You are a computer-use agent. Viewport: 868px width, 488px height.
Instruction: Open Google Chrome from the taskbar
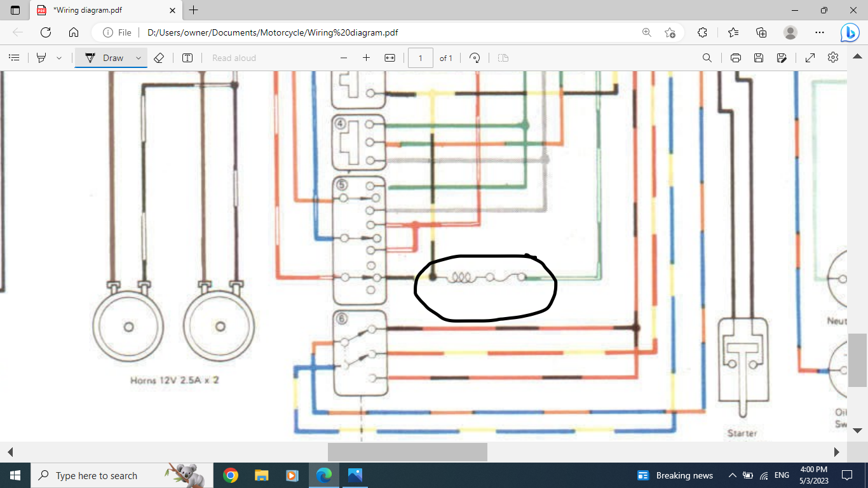[231, 475]
